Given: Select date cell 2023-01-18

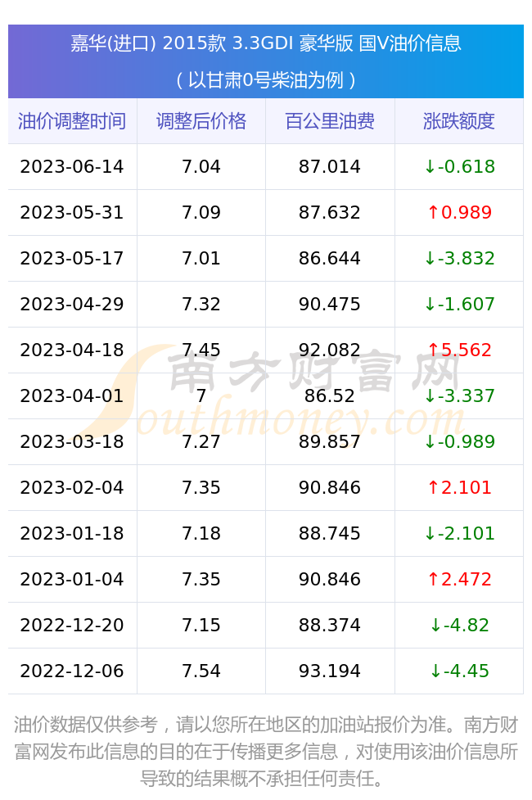Looking at the screenshot, I should 72,534.
